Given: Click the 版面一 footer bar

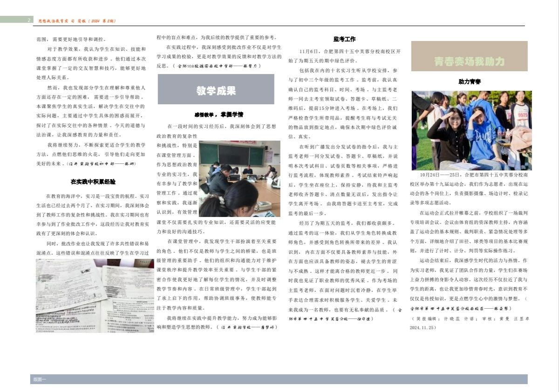Looking at the screenshot, I should [x=279, y=379].
